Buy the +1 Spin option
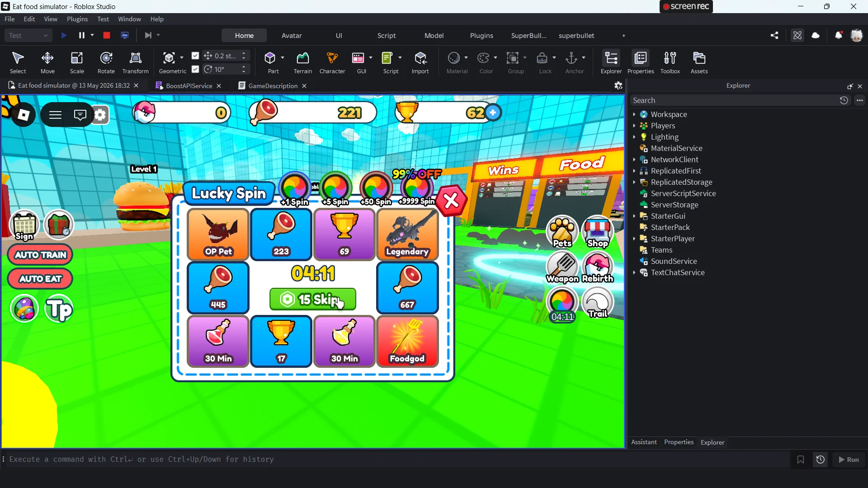This screenshot has height=488, width=868. pyautogui.click(x=295, y=190)
